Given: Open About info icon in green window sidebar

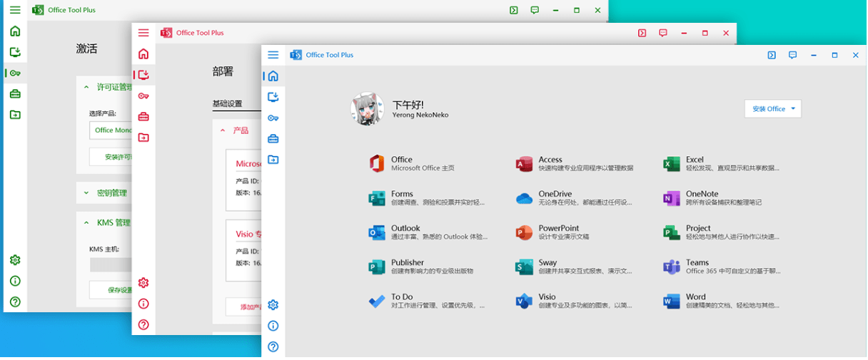Looking at the screenshot, I should pyautogui.click(x=15, y=281).
